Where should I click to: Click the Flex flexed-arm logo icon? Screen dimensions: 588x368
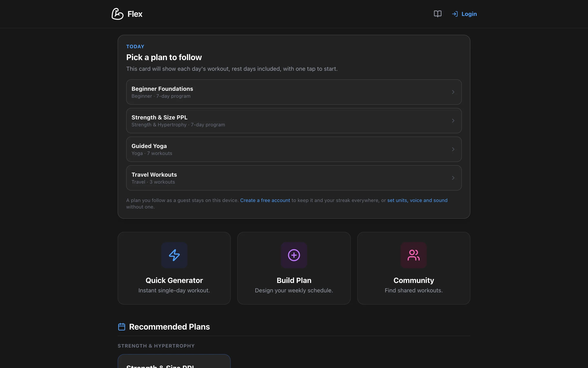118,14
